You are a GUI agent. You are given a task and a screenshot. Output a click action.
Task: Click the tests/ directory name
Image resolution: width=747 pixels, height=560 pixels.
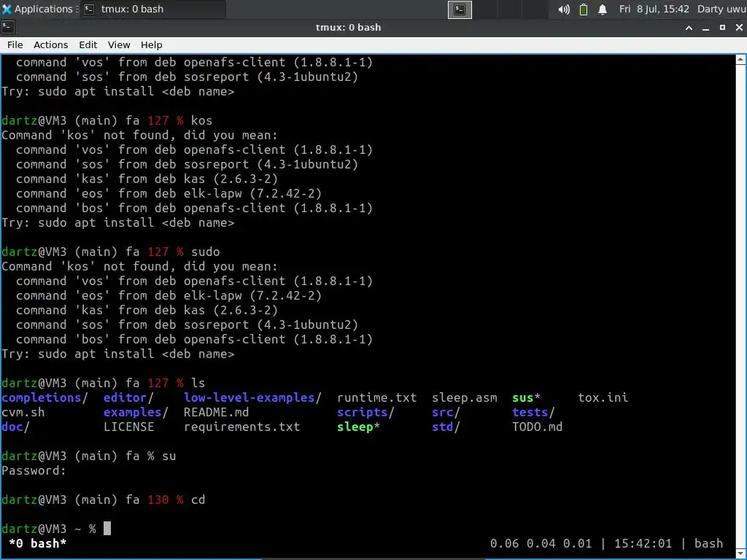[533, 412]
